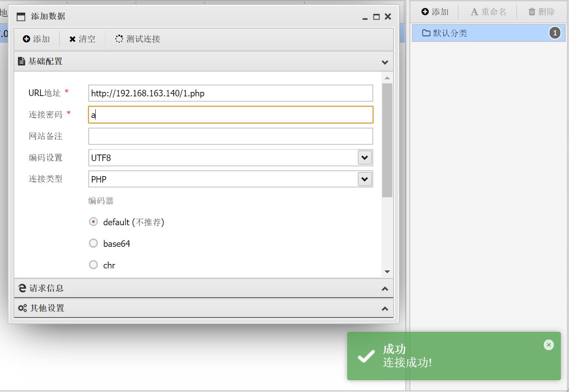Screen dimensions: 569x392
Task: Click the form's scrollbar down arrow
Action: pyautogui.click(x=387, y=272)
